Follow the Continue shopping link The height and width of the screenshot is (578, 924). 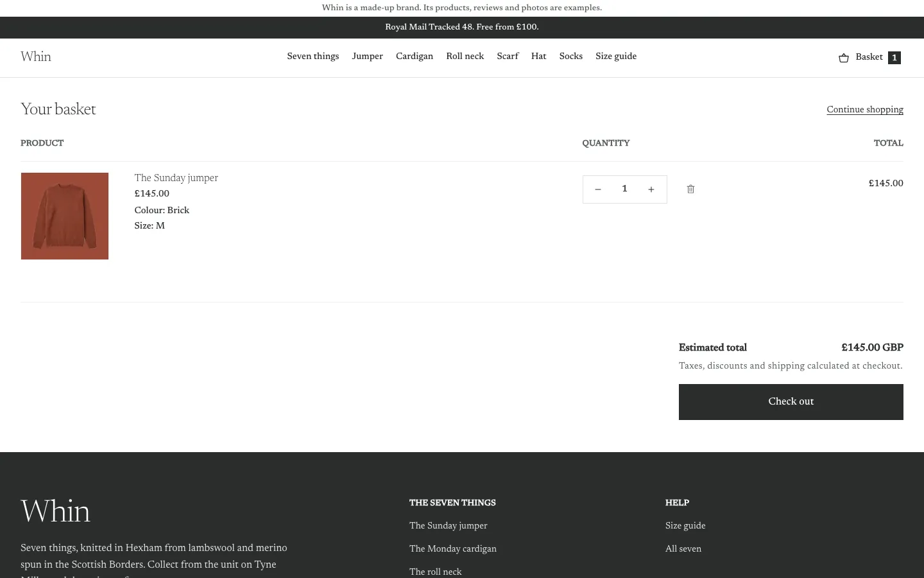point(865,109)
